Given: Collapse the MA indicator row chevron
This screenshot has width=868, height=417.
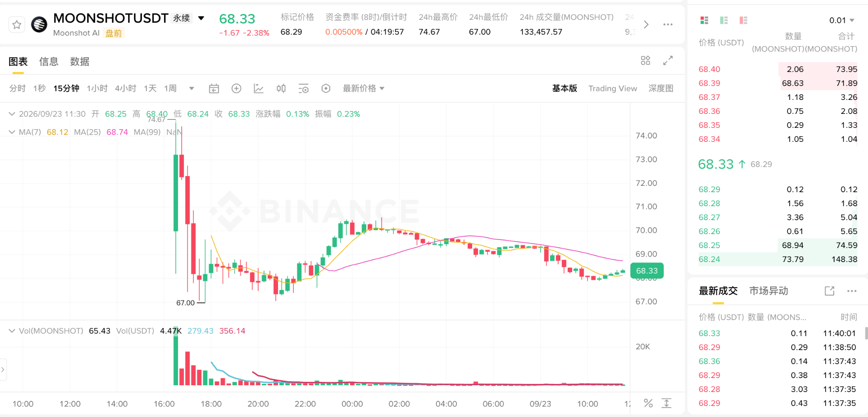Looking at the screenshot, I should (x=12, y=132).
